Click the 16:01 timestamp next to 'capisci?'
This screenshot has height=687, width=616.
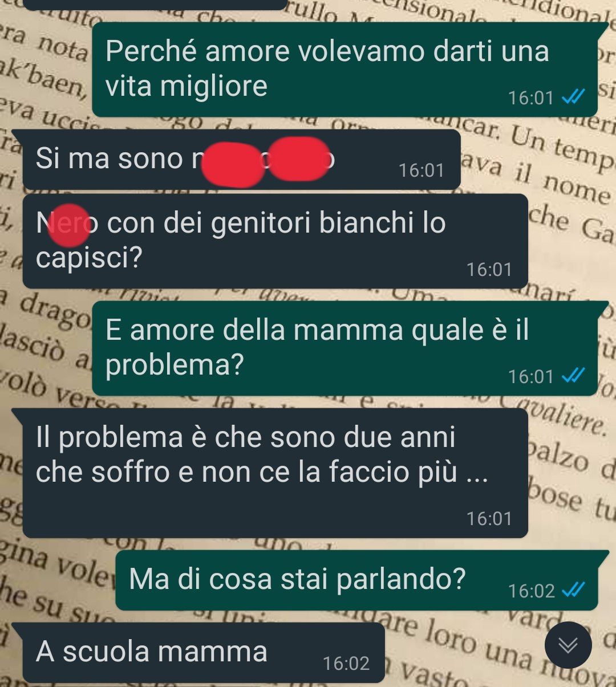tap(489, 269)
